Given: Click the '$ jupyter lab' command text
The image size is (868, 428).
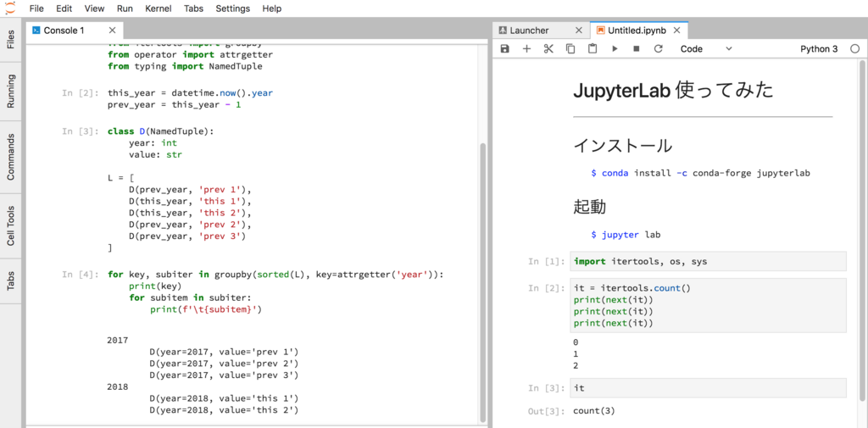Looking at the screenshot, I should [x=626, y=235].
